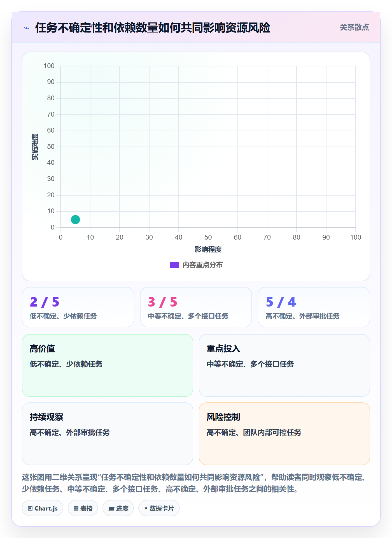Click the lightning bolt icon beside the title
The height and width of the screenshot is (538, 392).
coord(27,28)
